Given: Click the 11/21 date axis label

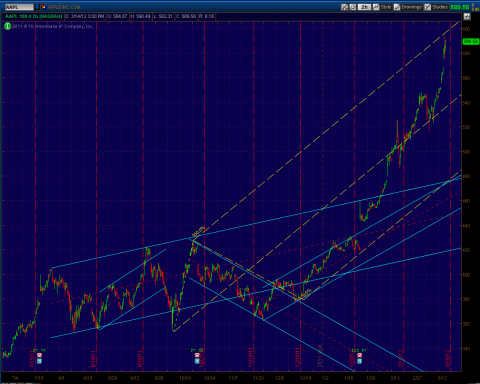Looking at the screenshot, I should coord(259,378).
